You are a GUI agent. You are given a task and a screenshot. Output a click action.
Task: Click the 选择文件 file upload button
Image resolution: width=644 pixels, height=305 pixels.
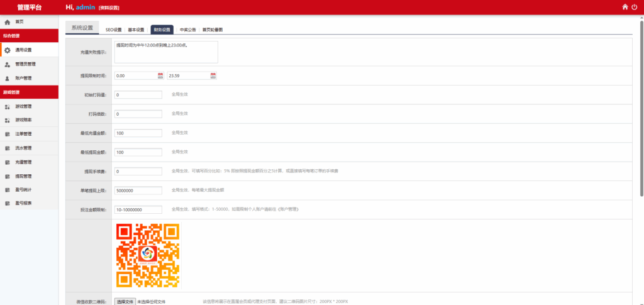tap(125, 301)
